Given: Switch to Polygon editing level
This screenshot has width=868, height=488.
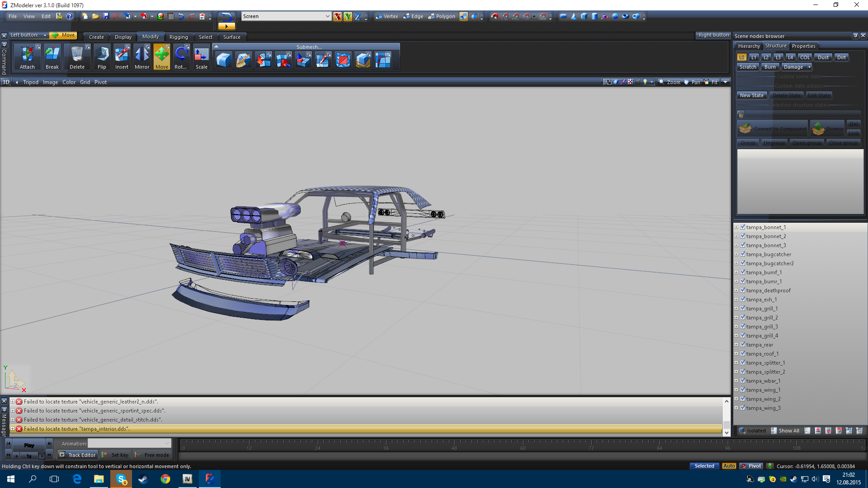Looking at the screenshot, I should click(x=442, y=16).
